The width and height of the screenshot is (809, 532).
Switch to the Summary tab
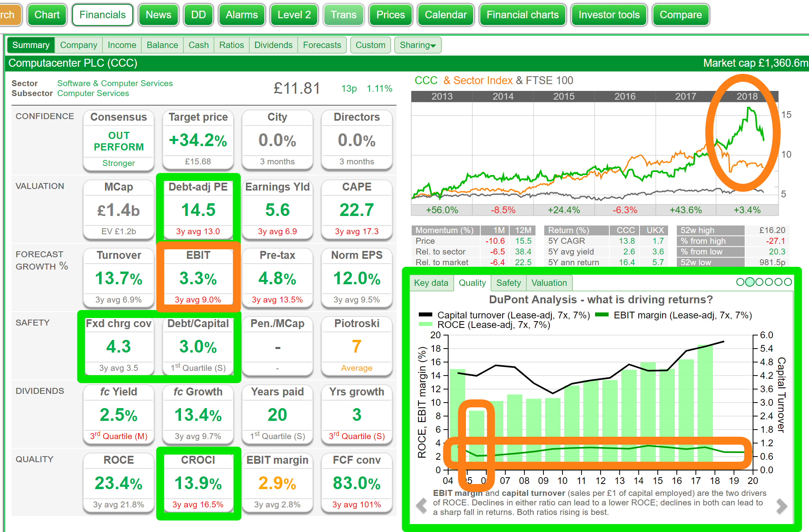pos(31,45)
